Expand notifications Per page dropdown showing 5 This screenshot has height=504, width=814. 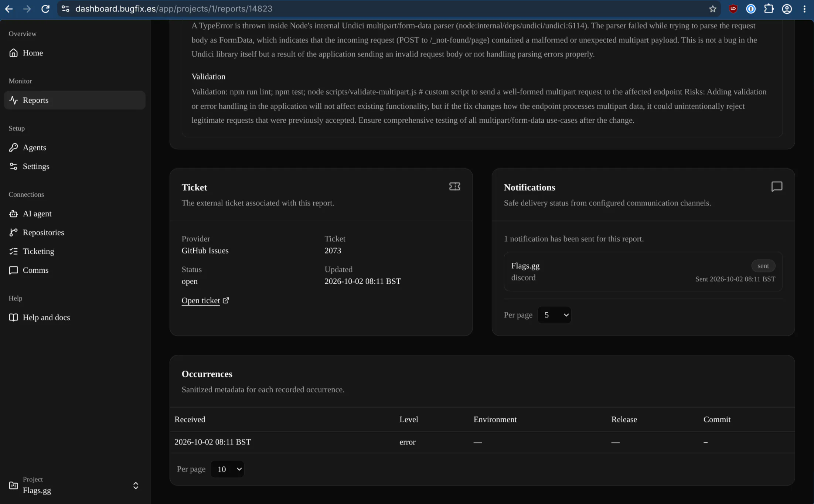point(554,315)
